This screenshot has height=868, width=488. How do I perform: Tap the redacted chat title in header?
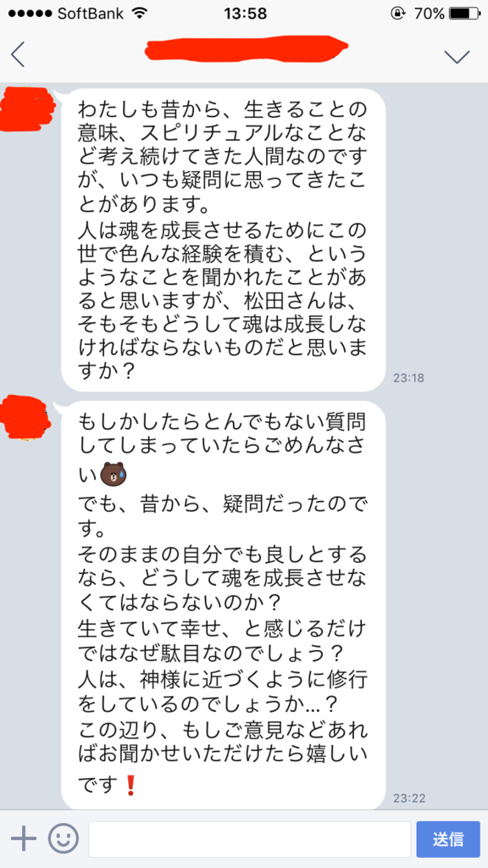coord(247,48)
